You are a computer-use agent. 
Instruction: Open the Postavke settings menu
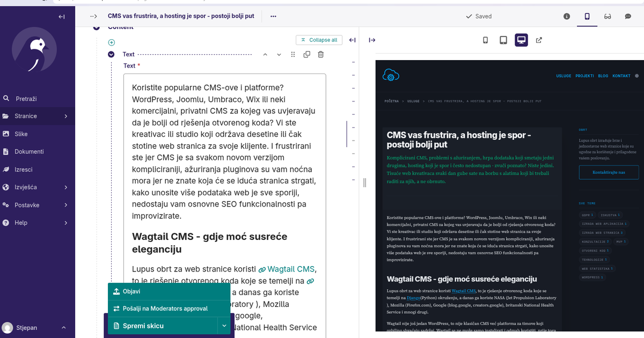pyautogui.click(x=38, y=205)
